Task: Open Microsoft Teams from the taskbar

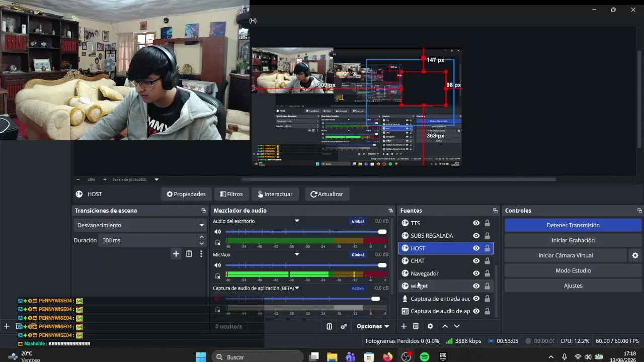Action: (351, 357)
